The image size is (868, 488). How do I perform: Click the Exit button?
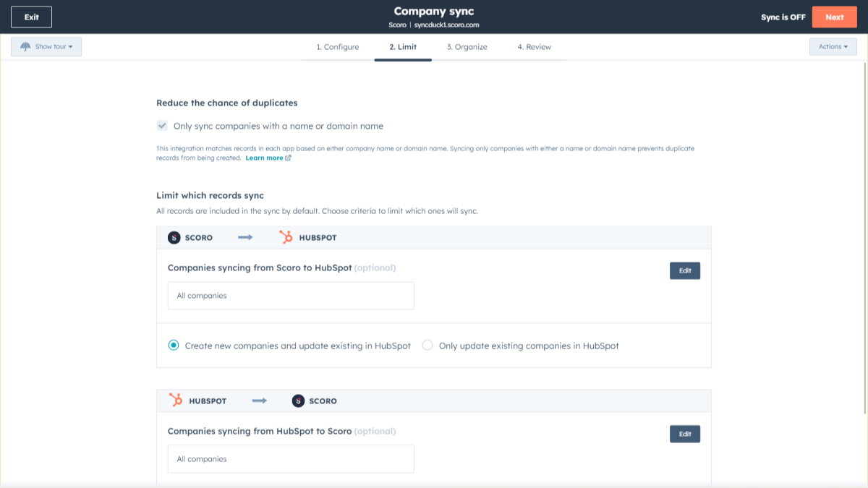pos(32,17)
